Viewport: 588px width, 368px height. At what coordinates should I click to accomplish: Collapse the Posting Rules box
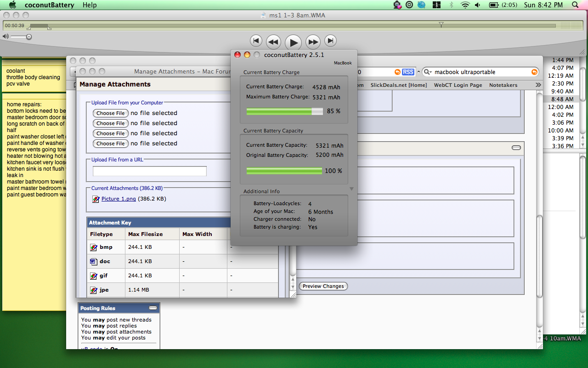coord(153,308)
